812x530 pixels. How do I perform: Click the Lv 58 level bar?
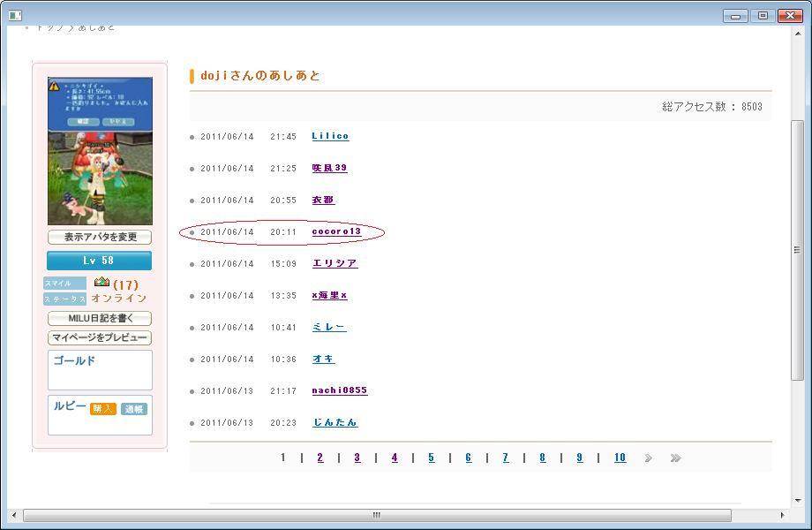coord(99,261)
